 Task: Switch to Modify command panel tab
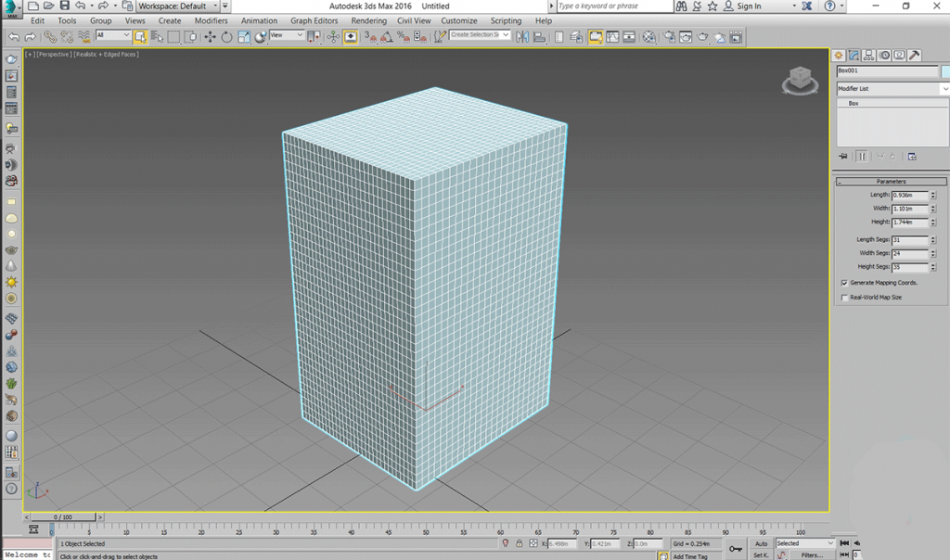[854, 55]
